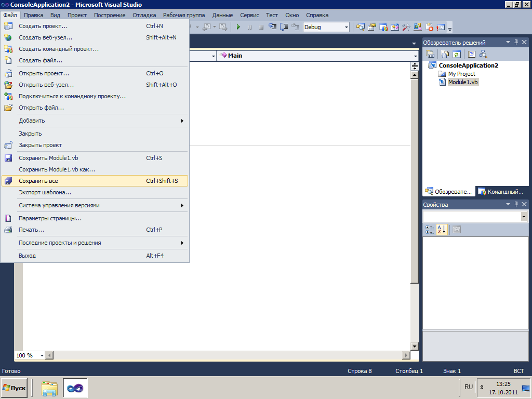Click split-window handle above the scrollbar
Viewport: 532px width, 399px height.
415,66
